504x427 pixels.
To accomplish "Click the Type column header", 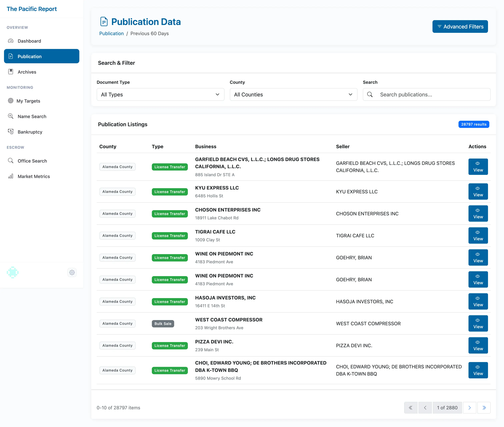I will point(157,146).
